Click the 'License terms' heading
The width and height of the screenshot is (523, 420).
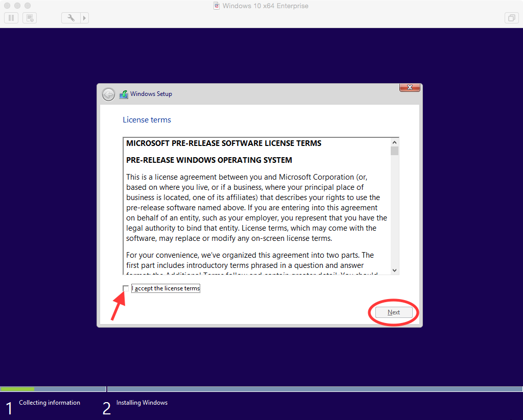tap(147, 120)
